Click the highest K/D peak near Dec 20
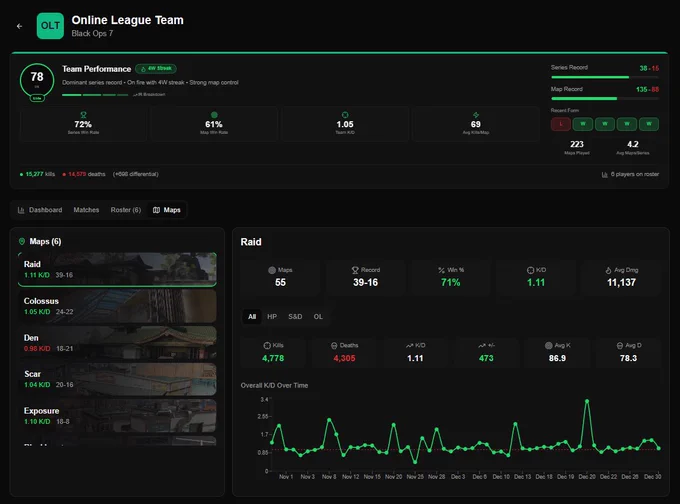 [x=587, y=401]
